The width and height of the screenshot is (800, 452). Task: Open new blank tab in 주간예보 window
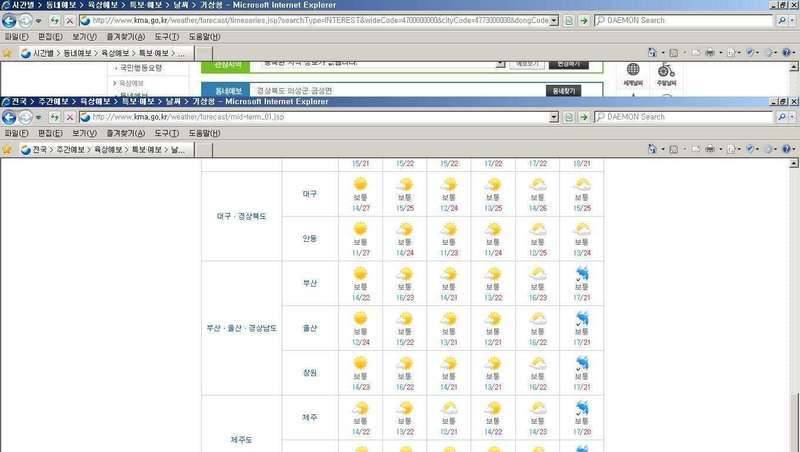204,150
